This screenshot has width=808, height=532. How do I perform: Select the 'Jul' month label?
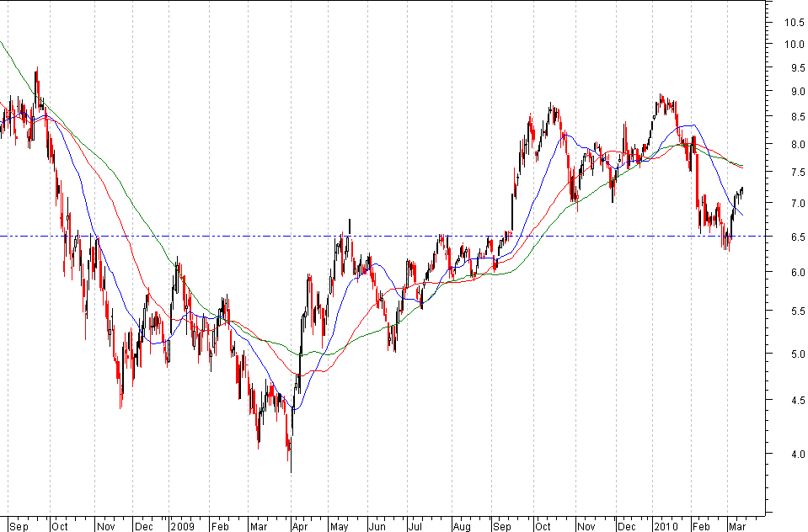(415, 526)
